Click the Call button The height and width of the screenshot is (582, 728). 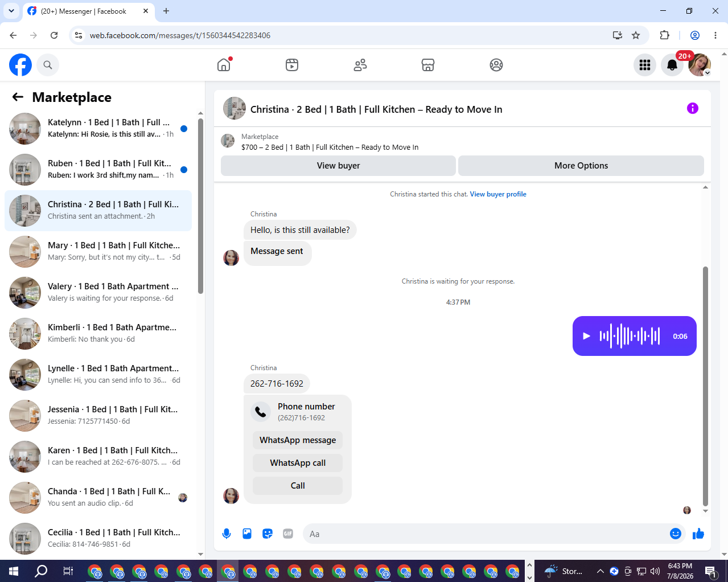tap(298, 486)
